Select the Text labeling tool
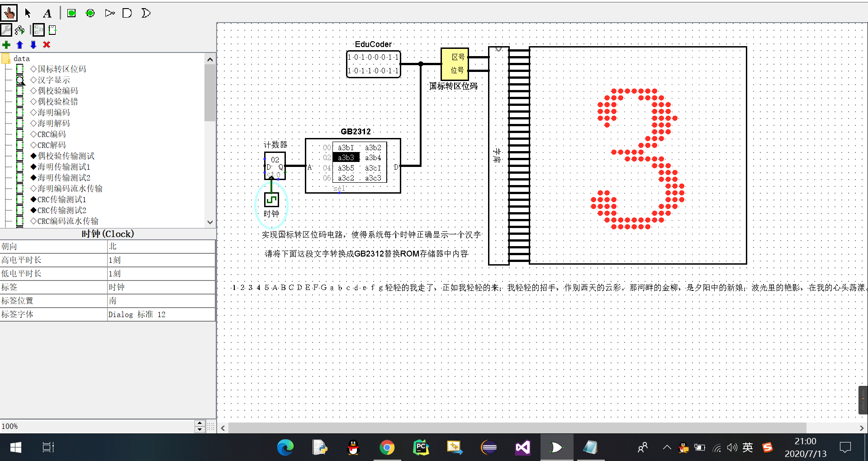 [x=47, y=13]
